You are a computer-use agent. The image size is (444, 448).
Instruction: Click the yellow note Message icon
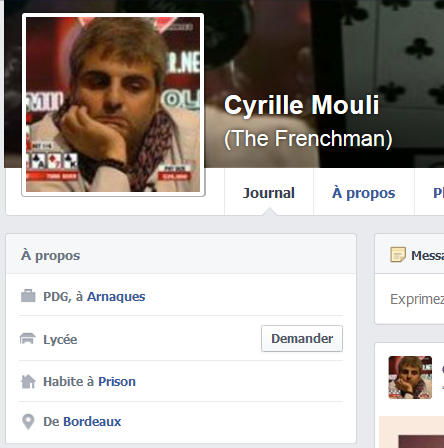[x=398, y=255]
